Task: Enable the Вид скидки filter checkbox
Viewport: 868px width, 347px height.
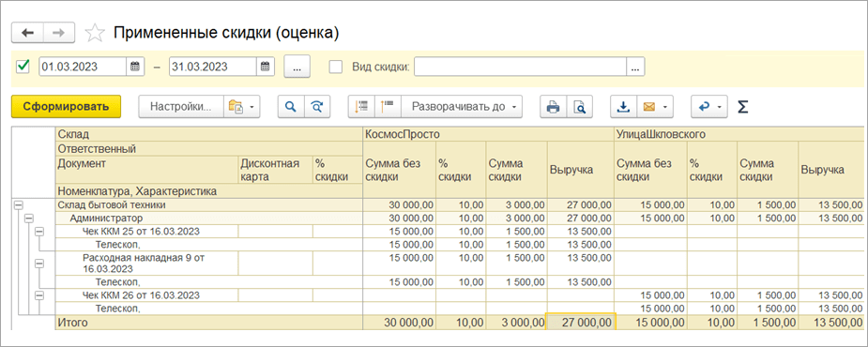Action: click(335, 67)
